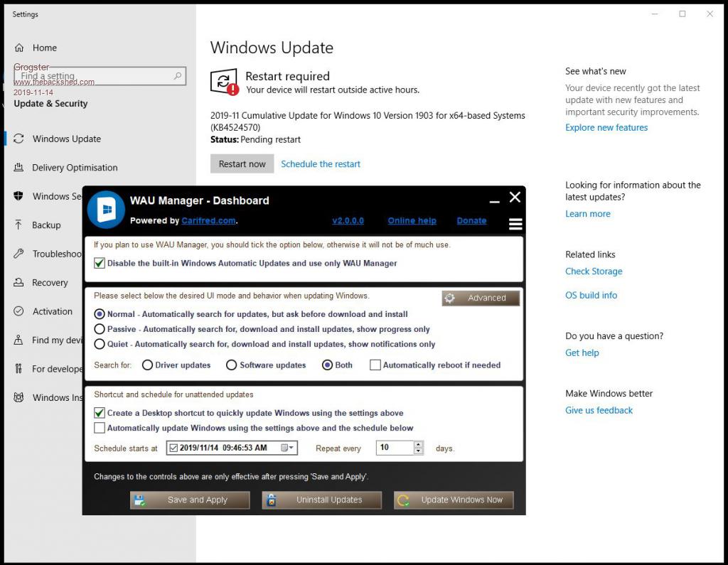728x565 pixels.
Task: Uncheck Disable built-in Windows Automatic Updates
Action: click(100, 263)
